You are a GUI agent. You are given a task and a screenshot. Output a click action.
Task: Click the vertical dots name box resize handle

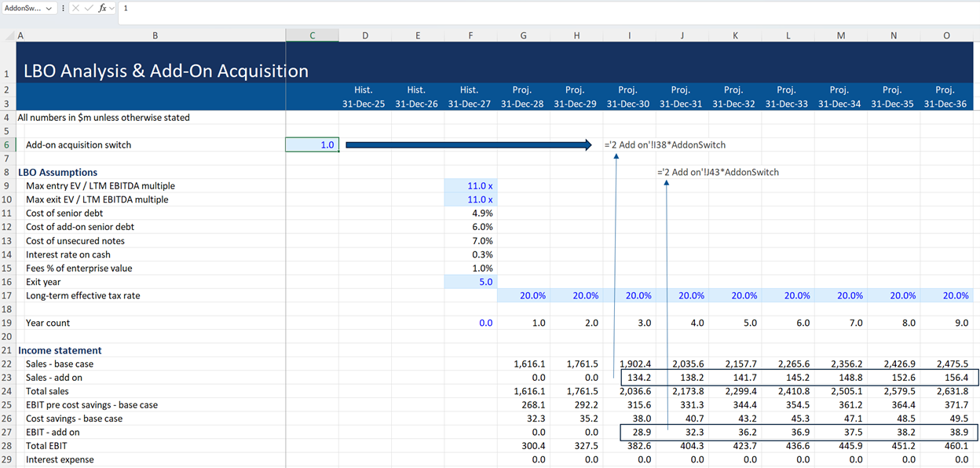coord(63,8)
